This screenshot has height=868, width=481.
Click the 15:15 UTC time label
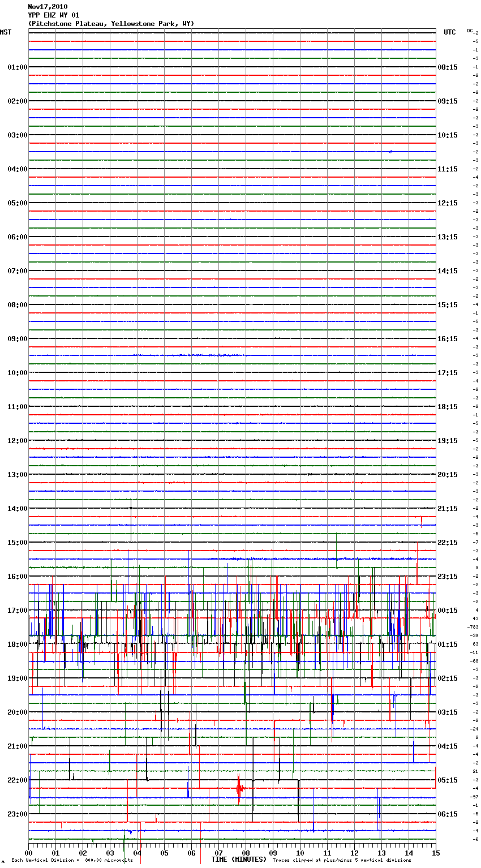click(448, 305)
